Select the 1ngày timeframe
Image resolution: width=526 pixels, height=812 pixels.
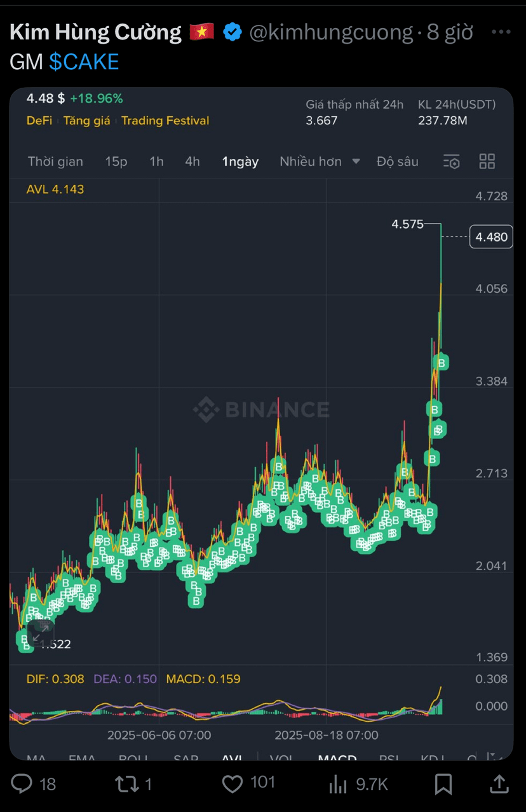point(240,161)
